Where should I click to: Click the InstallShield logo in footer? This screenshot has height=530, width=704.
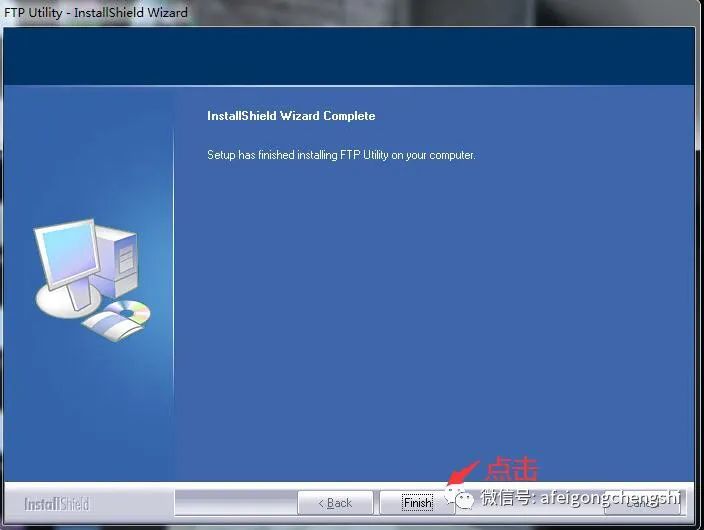point(57,504)
